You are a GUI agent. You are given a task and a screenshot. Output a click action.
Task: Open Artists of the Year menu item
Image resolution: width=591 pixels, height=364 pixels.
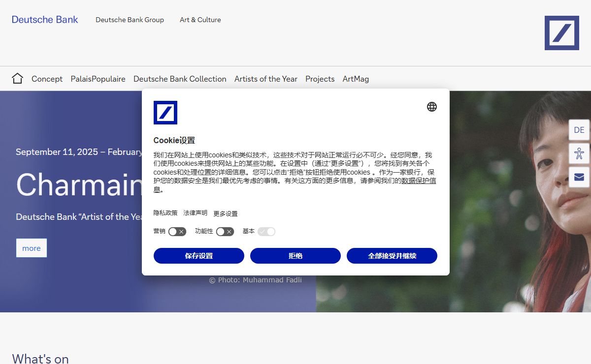tap(266, 79)
